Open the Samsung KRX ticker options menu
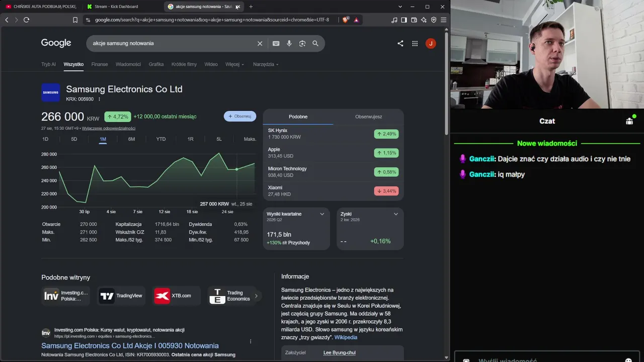The height and width of the screenshot is (362, 644). (x=99, y=99)
